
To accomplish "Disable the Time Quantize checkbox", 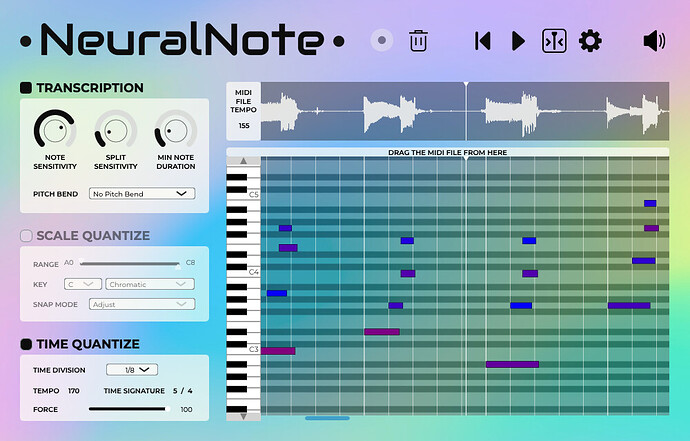I will click(x=26, y=344).
